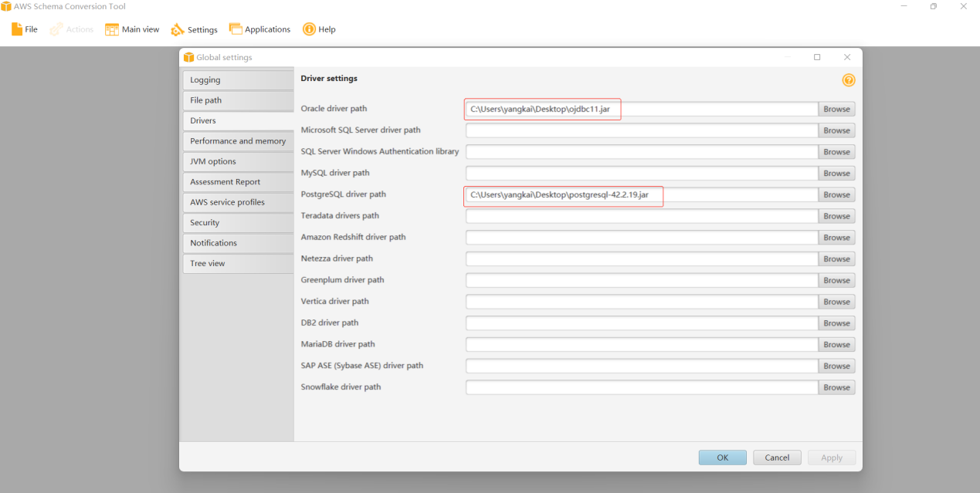Focus the MySQL driver path field
The image size is (980, 493).
coord(642,174)
